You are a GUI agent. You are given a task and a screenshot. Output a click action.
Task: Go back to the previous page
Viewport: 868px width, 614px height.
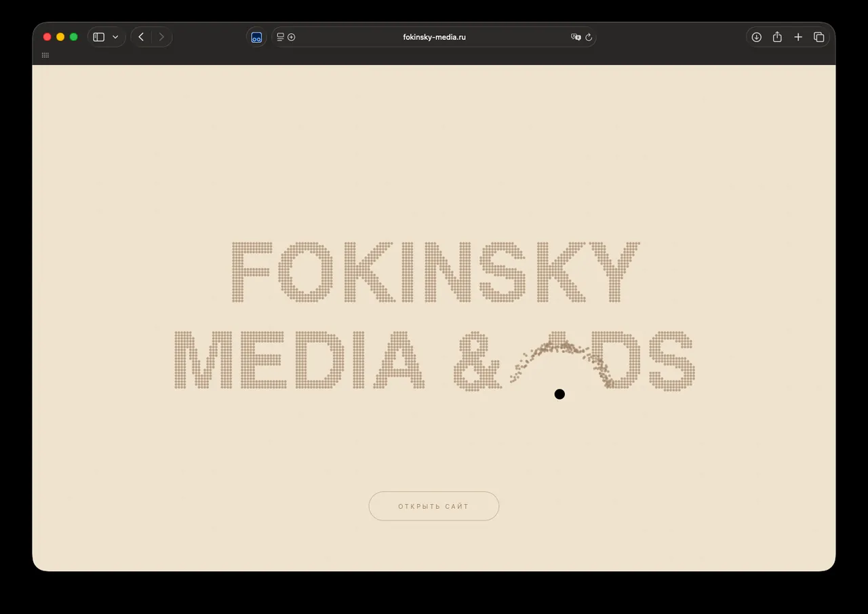pos(141,37)
